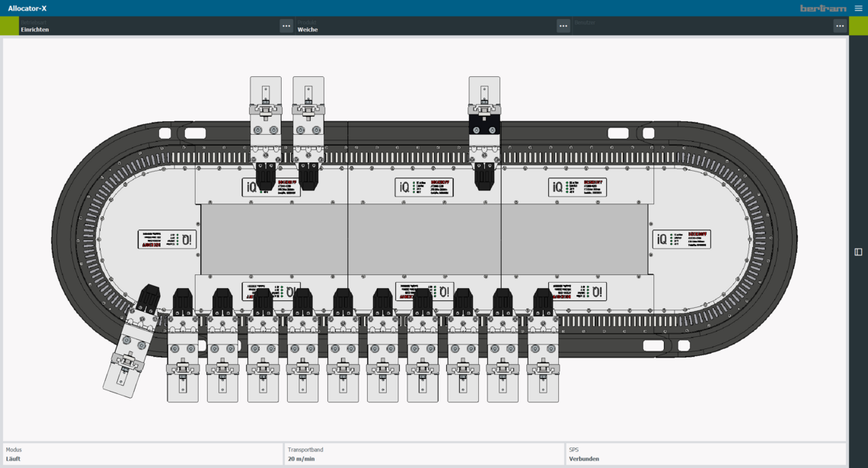Open the third header field's ellipsis menu

(x=840, y=26)
